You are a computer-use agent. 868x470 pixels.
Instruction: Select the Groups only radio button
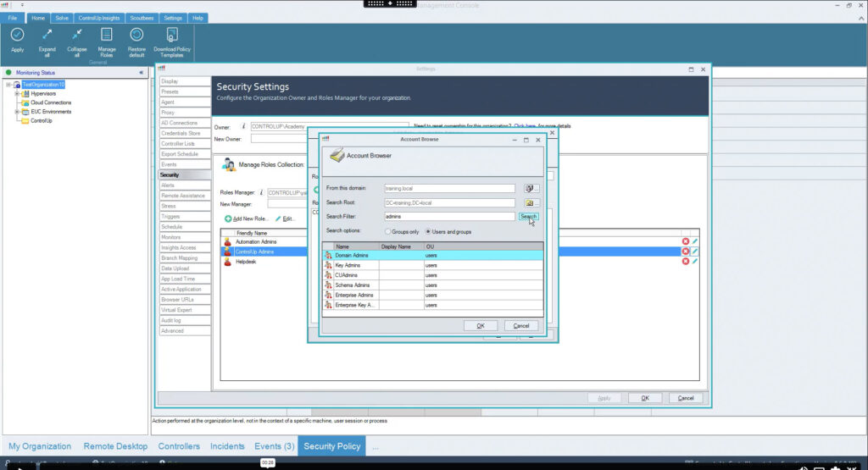click(x=388, y=231)
